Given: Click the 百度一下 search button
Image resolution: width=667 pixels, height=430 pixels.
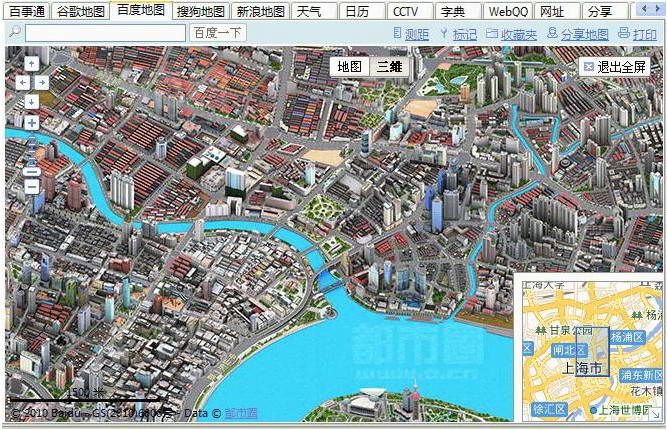Looking at the screenshot, I should (x=218, y=33).
